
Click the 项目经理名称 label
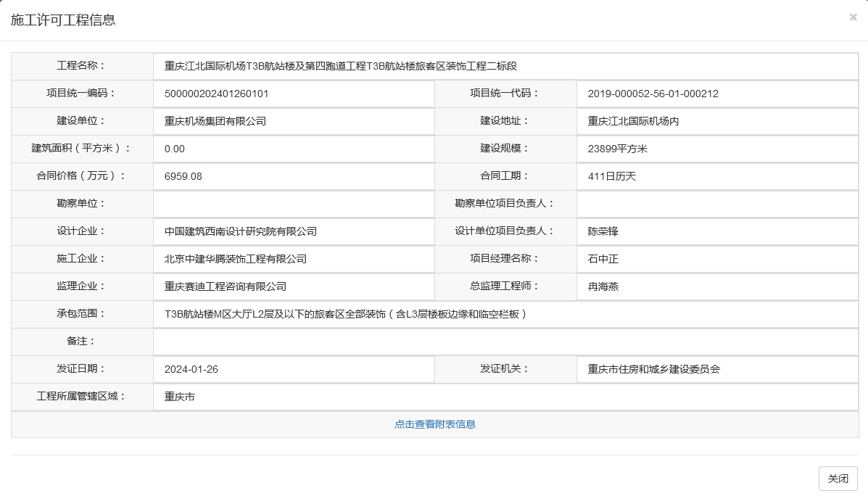(505, 259)
